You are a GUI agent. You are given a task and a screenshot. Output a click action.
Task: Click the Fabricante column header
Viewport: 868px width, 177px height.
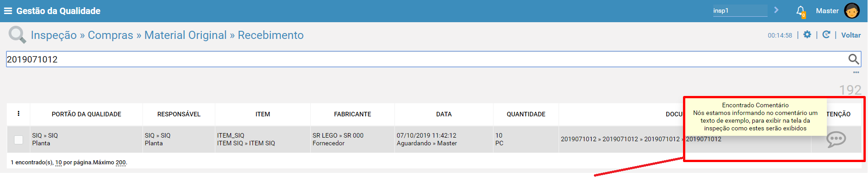click(352, 114)
